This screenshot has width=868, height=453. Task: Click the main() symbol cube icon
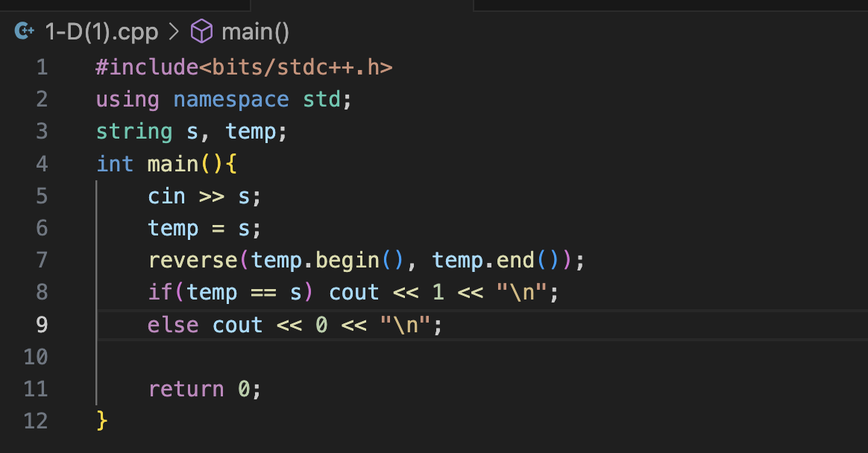201,31
